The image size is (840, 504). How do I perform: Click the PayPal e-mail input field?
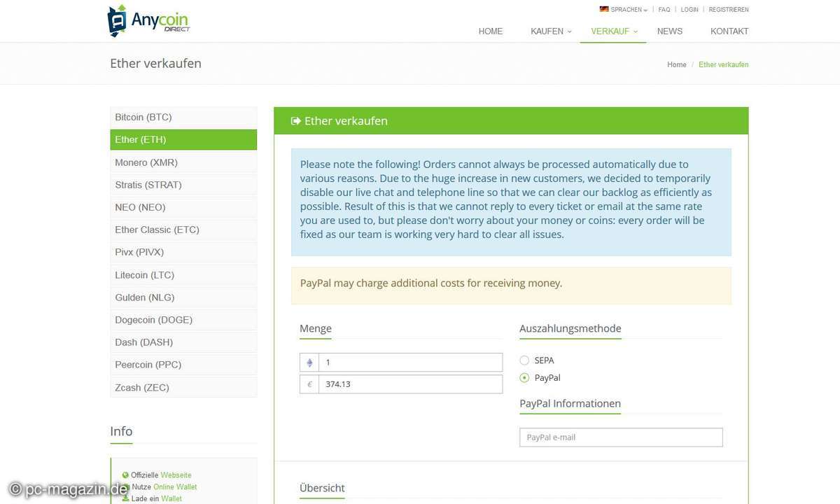[621, 437]
